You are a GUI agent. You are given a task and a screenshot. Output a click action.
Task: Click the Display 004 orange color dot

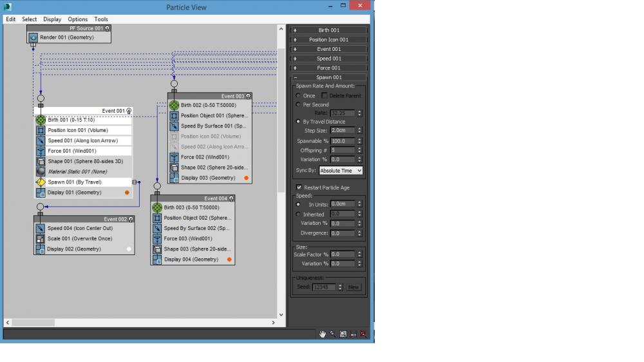tap(229, 260)
